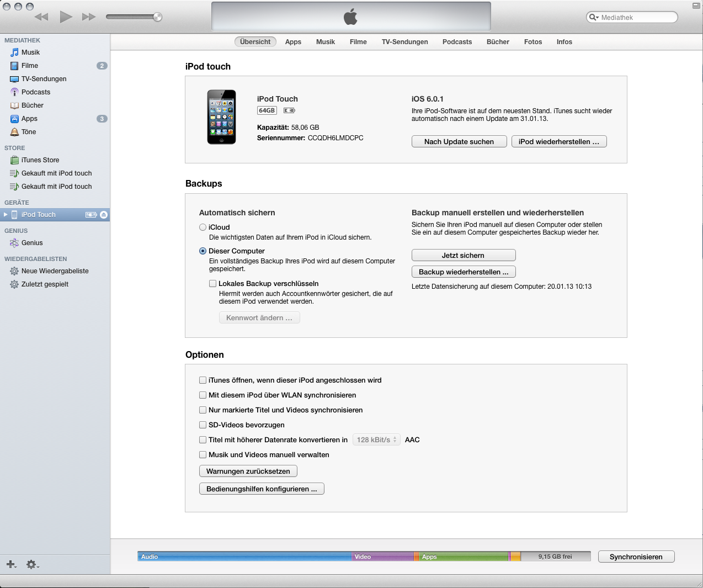Click the battery icon in iPod Touch row
The image size is (703, 588).
point(91,215)
